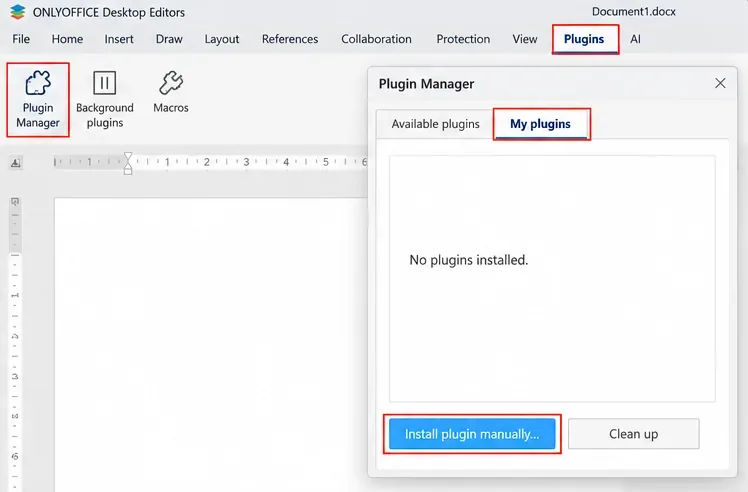Switch to the View tab
The image size is (748, 492).
pos(525,39)
